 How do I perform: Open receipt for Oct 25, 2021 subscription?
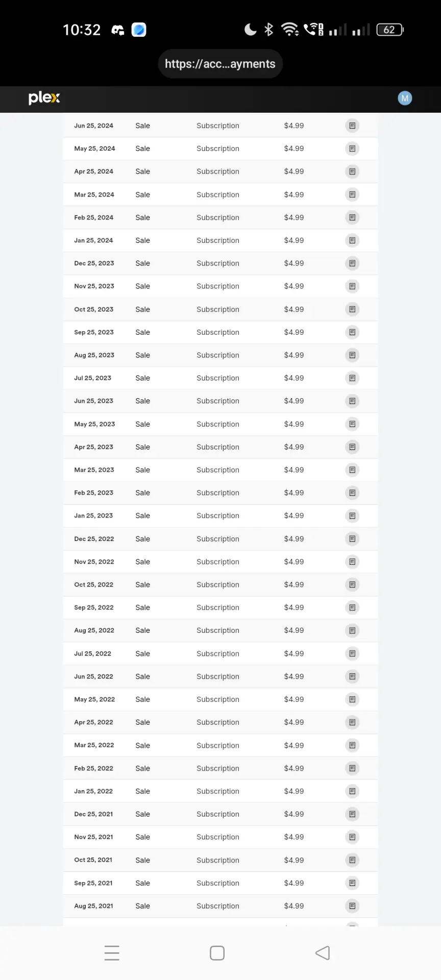click(352, 860)
